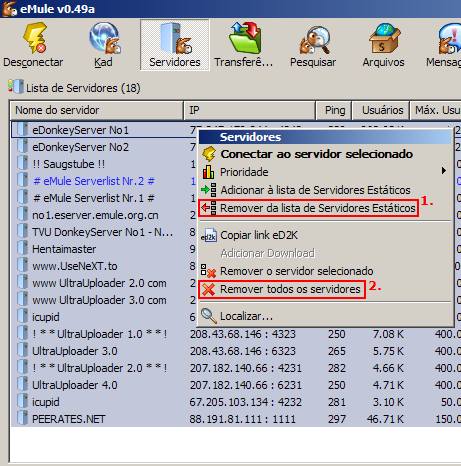Viewport: 461px width, 466px height.
Task: Select # eMule Serverlist Nr.2 # server
Action: tap(104, 181)
